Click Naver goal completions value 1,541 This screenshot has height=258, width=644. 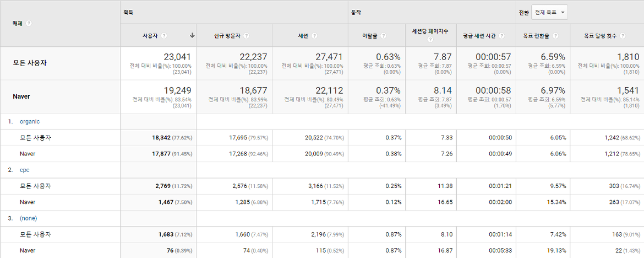pyautogui.click(x=628, y=90)
